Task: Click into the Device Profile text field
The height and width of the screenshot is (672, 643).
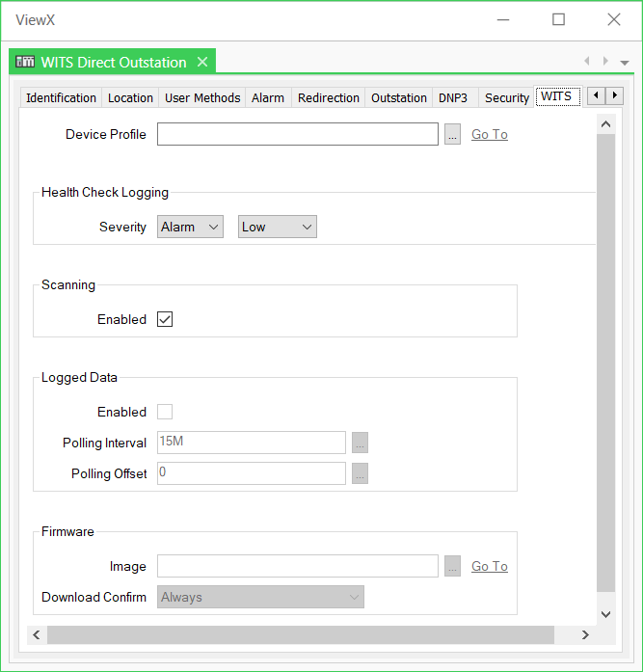Action: pyautogui.click(x=297, y=135)
